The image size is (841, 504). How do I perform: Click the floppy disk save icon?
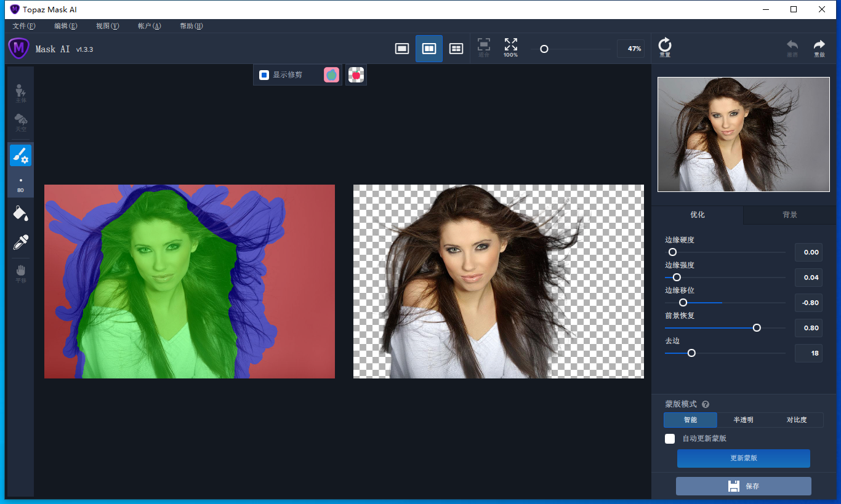click(x=734, y=486)
